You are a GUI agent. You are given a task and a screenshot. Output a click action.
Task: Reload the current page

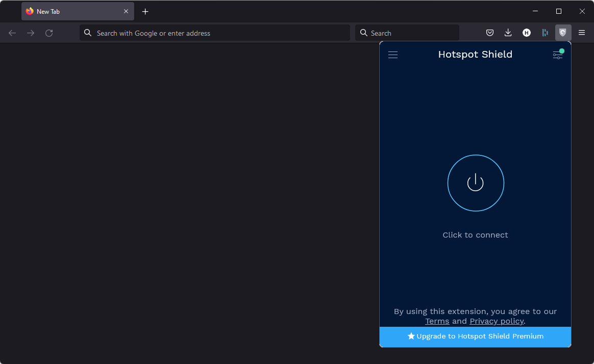pyautogui.click(x=49, y=33)
